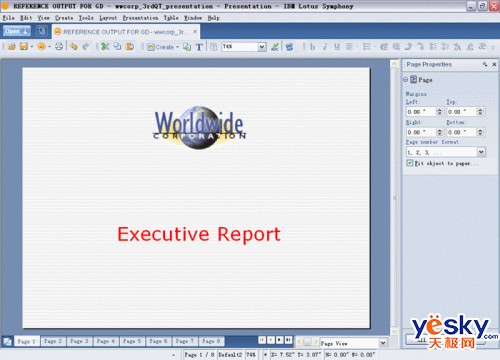Click the new-tab icon beside Open button
This screenshot has width=500, height=360.
[41, 31]
